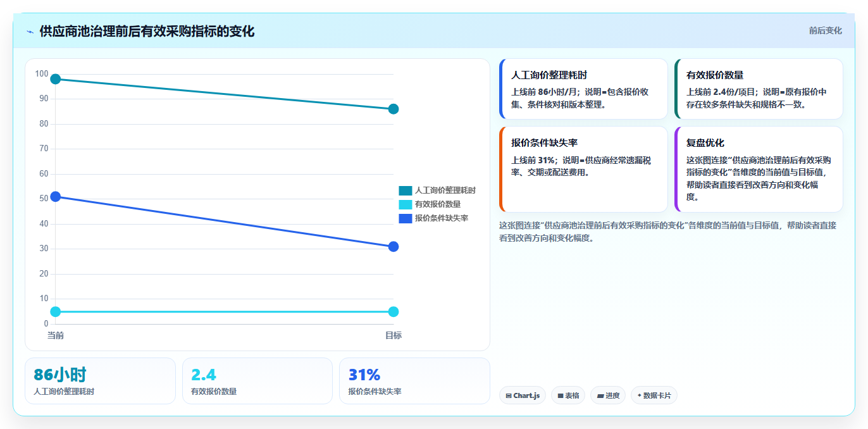Click the y-axis label 50
The width and height of the screenshot is (868, 429).
(x=44, y=199)
